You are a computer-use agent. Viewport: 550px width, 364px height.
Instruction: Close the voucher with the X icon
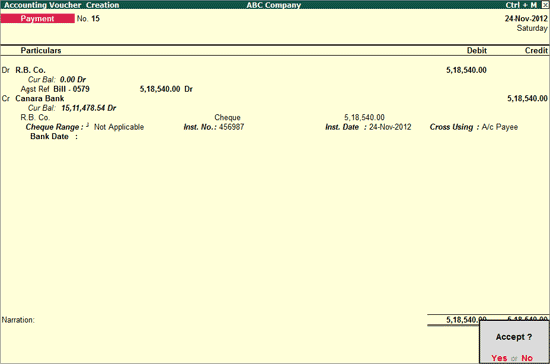pyautogui.click(x=545, y=5)
